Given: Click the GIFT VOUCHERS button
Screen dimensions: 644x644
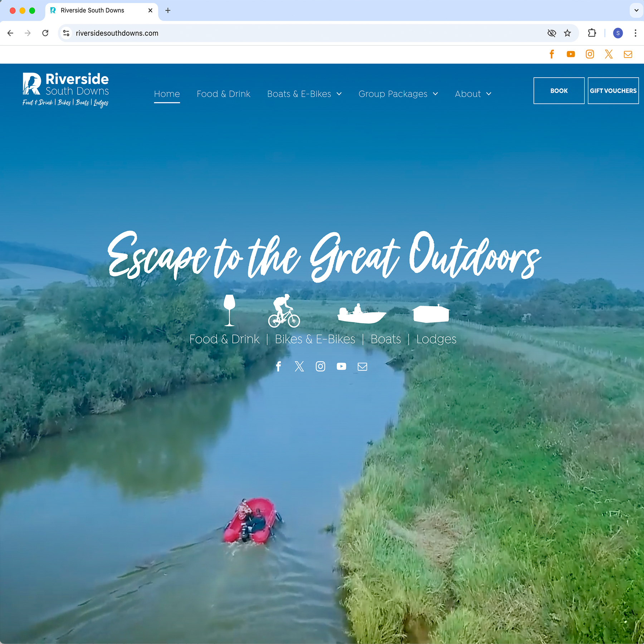Looking at the screenshot, I should tap(613, 91).
